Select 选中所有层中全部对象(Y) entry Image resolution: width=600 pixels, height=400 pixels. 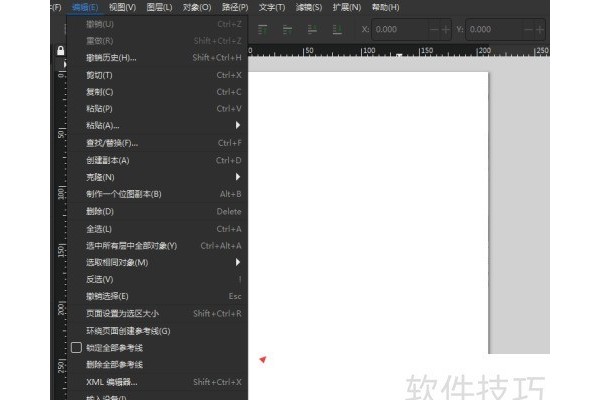coord(158,246)
